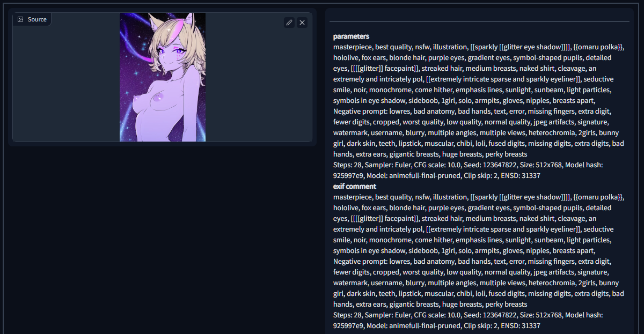The width and height of the screenshot is (644, 334).
Task: Select the uploaded source image thumbnail
Action: 163,77
